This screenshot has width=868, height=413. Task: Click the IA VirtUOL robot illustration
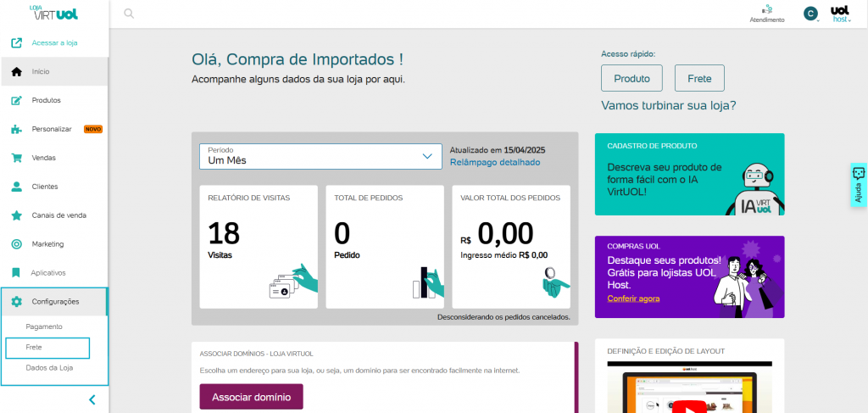tap(755, 189)
